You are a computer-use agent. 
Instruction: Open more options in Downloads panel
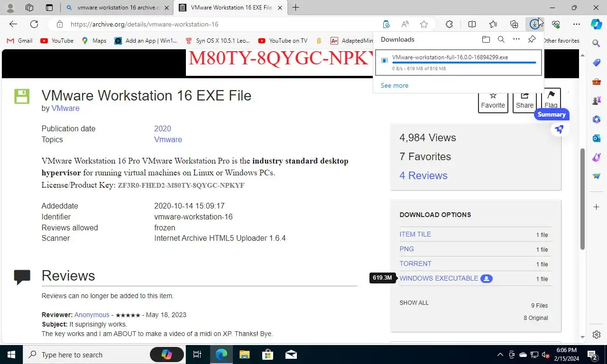[516, 39]
